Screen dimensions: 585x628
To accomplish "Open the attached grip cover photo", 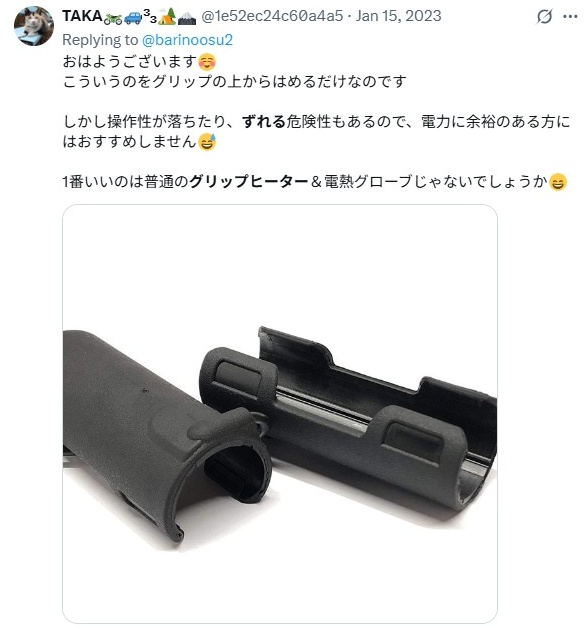I will 280,414.
